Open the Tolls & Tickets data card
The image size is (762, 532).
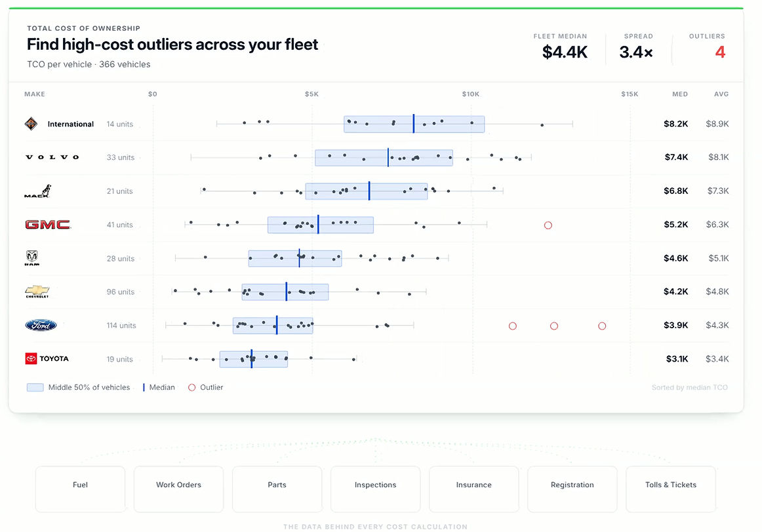(671, 489)
